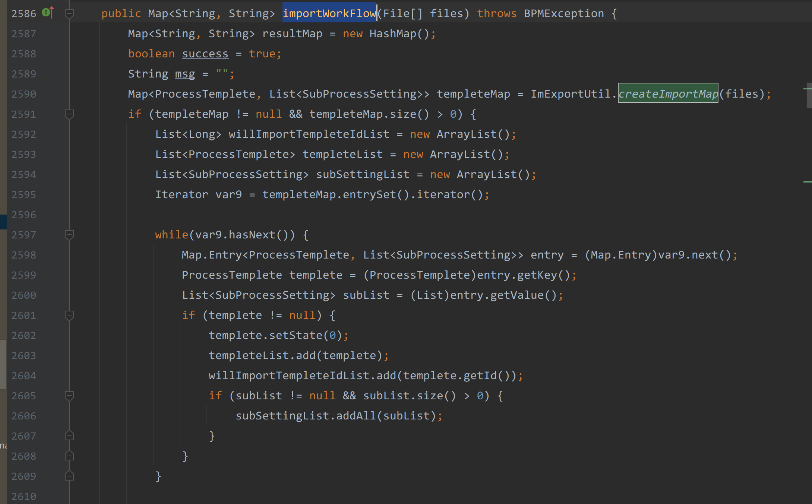The image size is (812, 504).
Task: Fold the if templete != null block
Action: pos(69,315)
